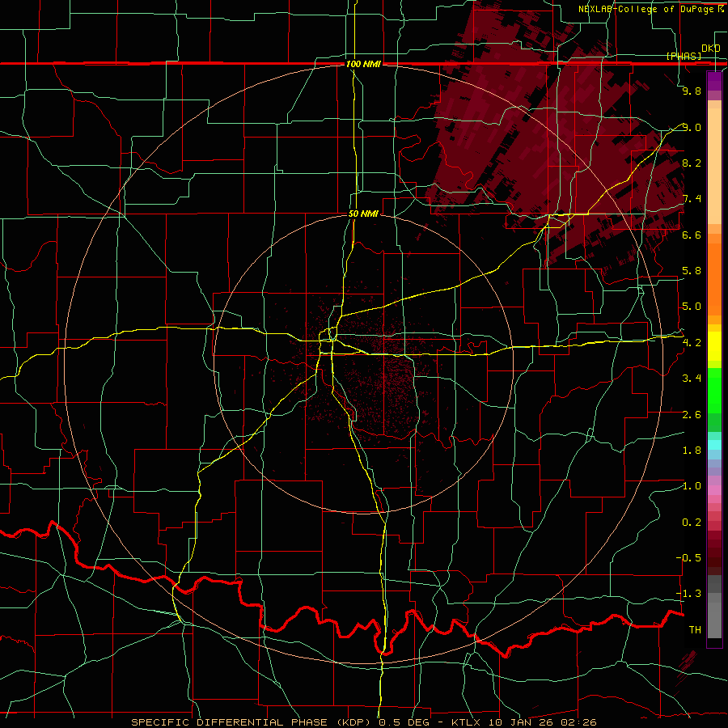Select the 5.0 value on the color scale
The width and height of the screenshot is (728, 728).
(x=692, y=307)
